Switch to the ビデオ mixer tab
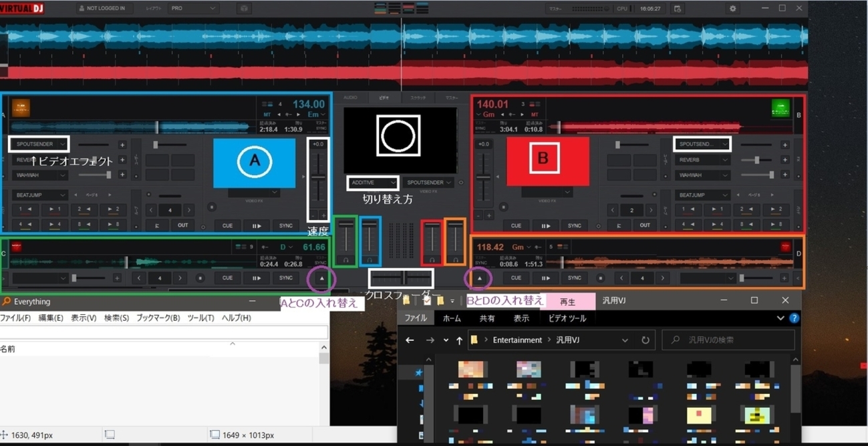868x446 pixels. (384, 98)
